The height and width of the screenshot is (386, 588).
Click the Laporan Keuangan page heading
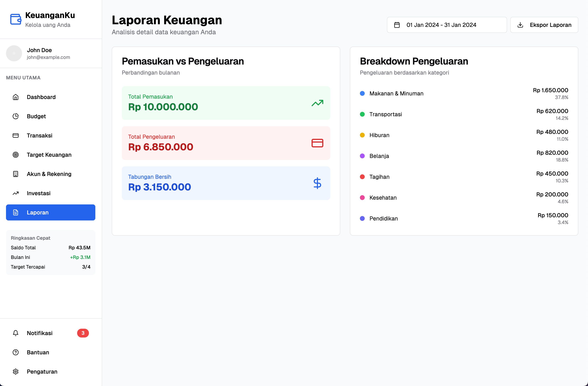tap(167, 20)
